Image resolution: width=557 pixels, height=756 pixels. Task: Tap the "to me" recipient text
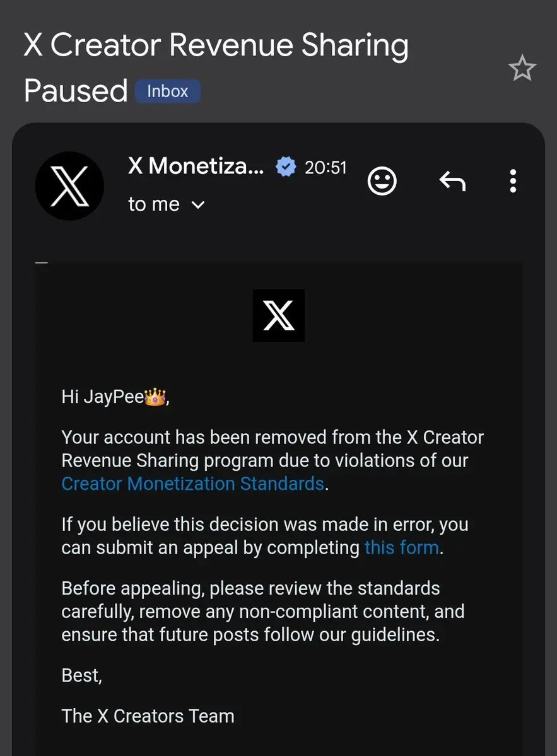coord(154,204)
